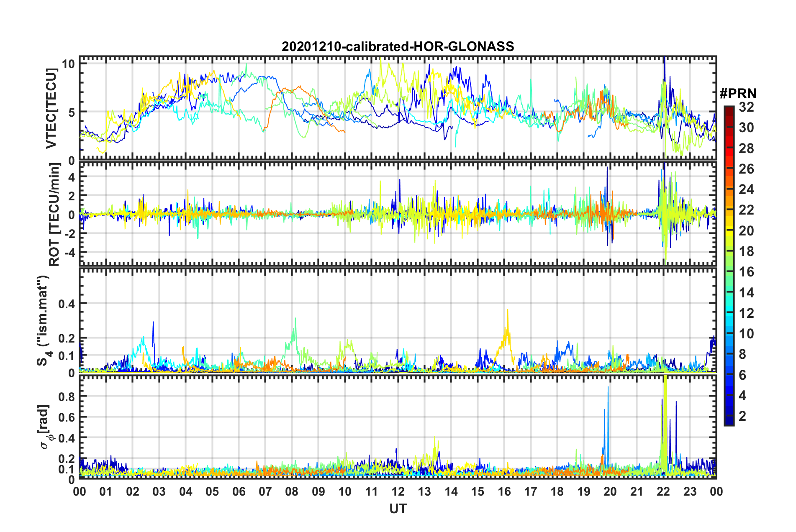The height and width of the screenshot is (532, 796).
Task: Click the PRN colorbar strip
Action: [x=729, y=266]
